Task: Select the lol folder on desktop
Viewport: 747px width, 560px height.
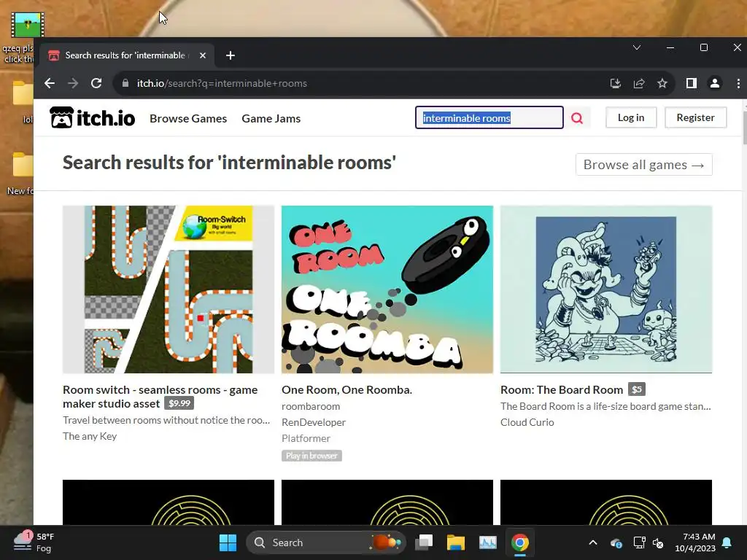Action: (23, 102)
